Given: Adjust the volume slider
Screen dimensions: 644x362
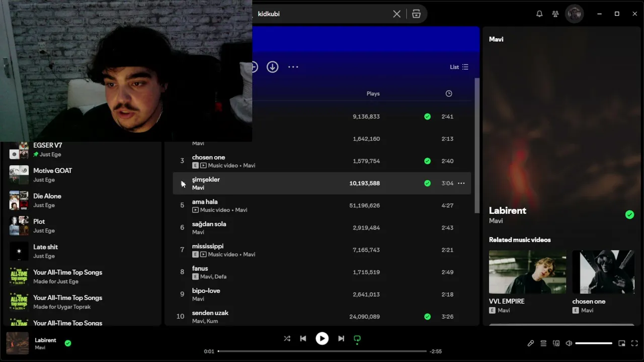Looking at the screenshot, I should (594, 343).
